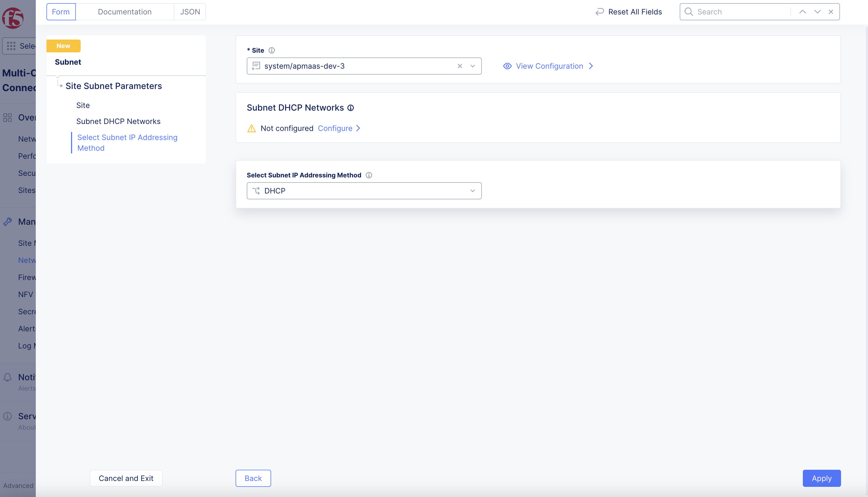Click the search magnifier icon
This screenshot has height=497, width=868.
[x=689, y=12]
